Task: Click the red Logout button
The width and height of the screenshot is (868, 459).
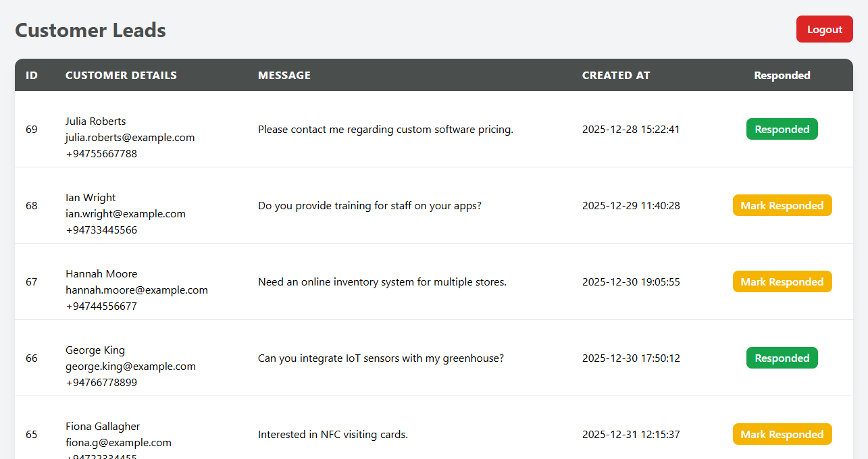Action: click(824, 30)
